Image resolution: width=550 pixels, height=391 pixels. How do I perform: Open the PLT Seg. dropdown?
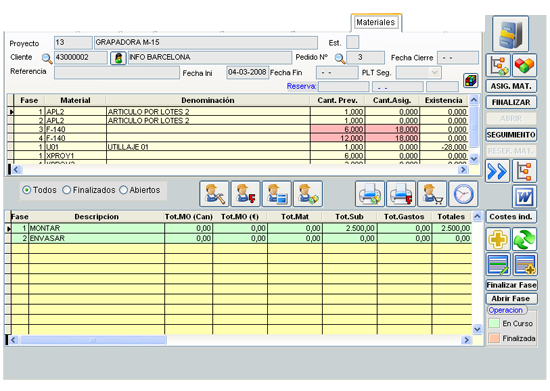coord(435,73)
